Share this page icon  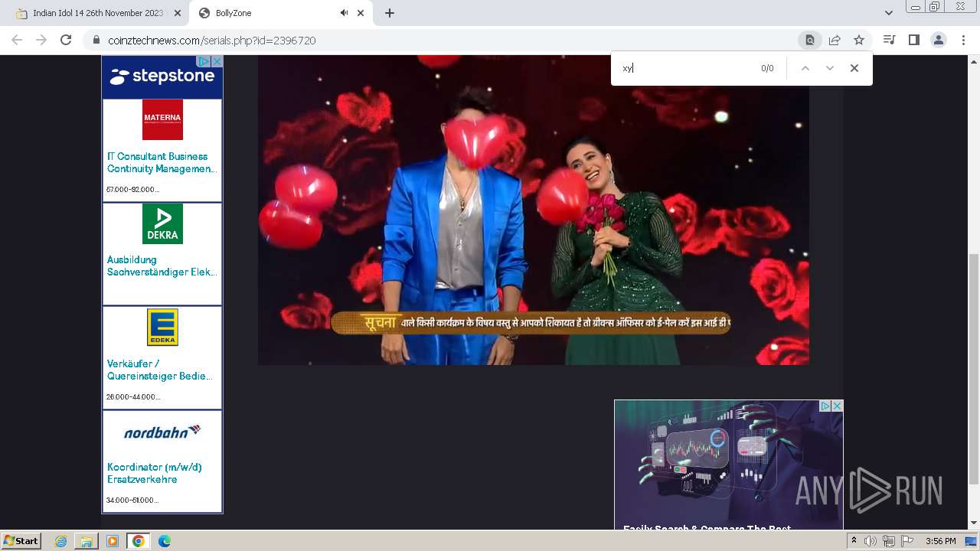pyautogui.click(x=835, y=40)
